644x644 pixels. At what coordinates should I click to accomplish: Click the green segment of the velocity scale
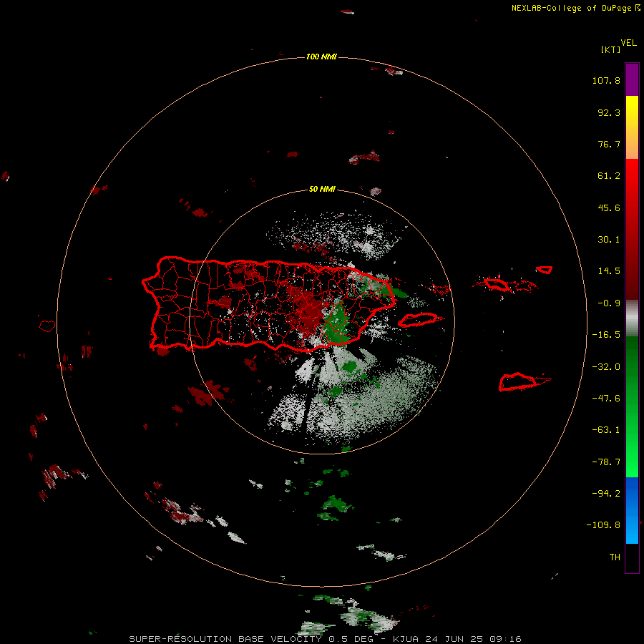pyautogui.click(x=632, y=406)
